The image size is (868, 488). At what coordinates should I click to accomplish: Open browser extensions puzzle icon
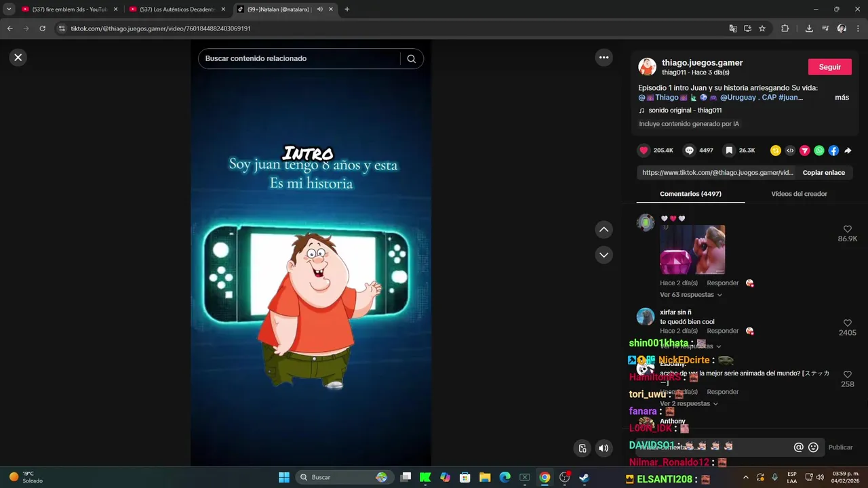click(x=785, y=28)
